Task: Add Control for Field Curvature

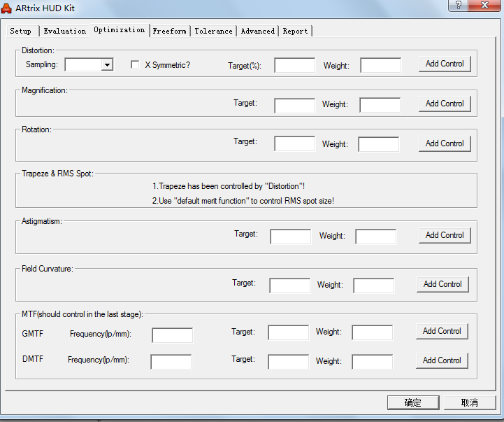Action: pyautogui.click(x=442, y=284)
